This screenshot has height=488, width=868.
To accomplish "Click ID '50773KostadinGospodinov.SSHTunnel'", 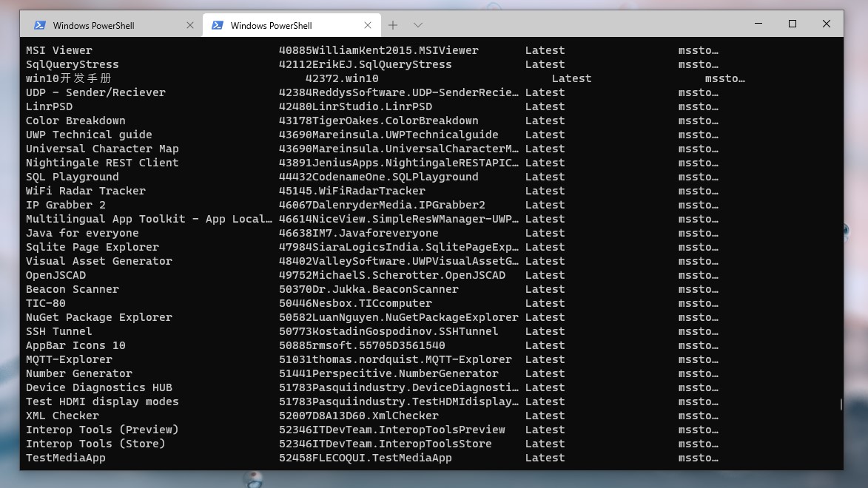I will point(388,331).
